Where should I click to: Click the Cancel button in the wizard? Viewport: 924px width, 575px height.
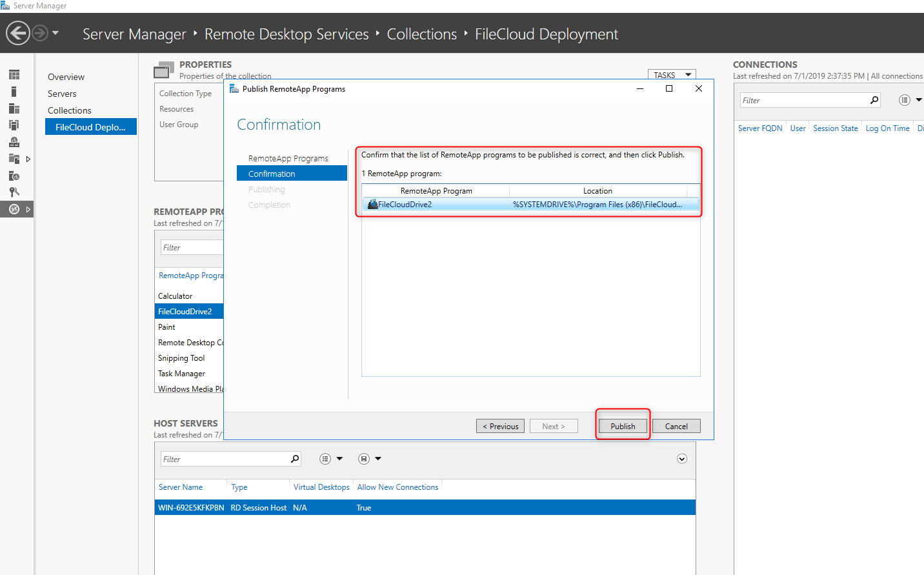(676, 426)
